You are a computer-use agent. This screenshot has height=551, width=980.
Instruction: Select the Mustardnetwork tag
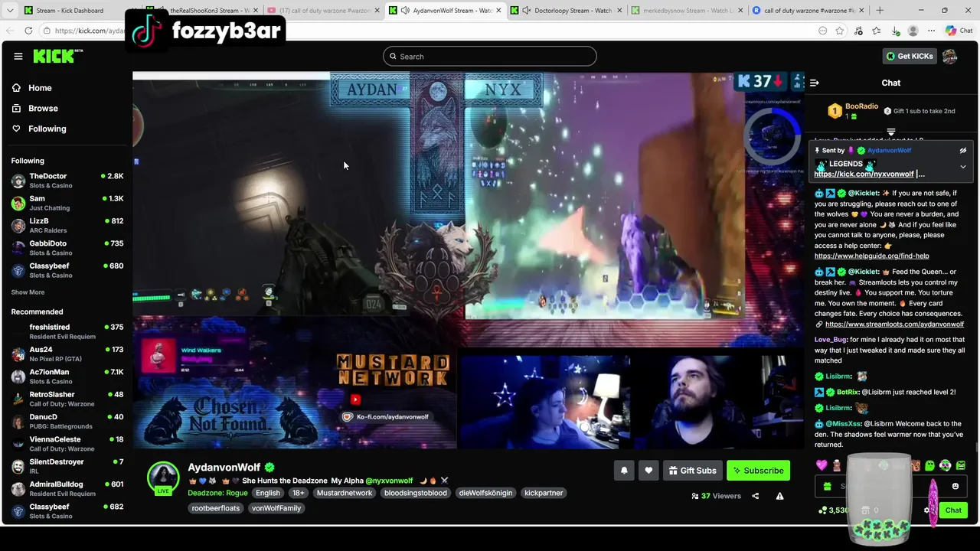[345, 493]
